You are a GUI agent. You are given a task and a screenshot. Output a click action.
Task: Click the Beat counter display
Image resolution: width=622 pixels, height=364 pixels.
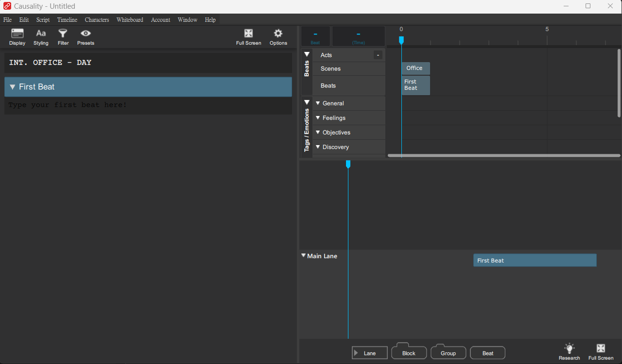click(315, 36)
